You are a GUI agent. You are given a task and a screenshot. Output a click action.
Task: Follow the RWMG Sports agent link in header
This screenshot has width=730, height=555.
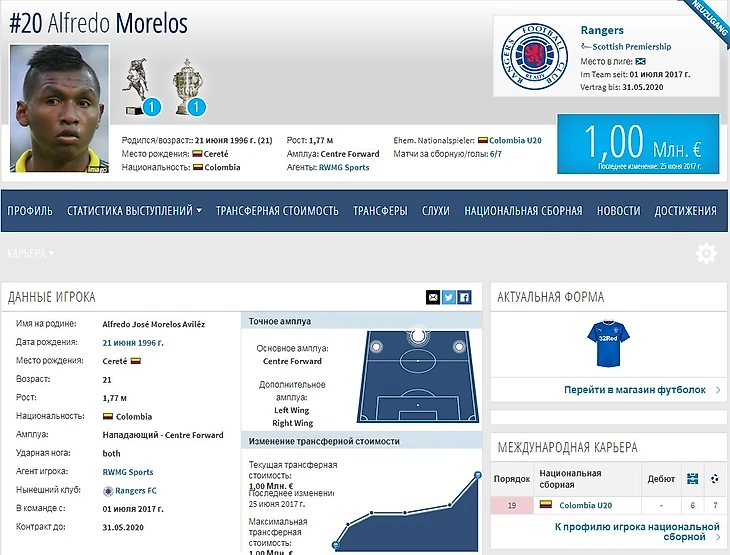tap(344, 168)
